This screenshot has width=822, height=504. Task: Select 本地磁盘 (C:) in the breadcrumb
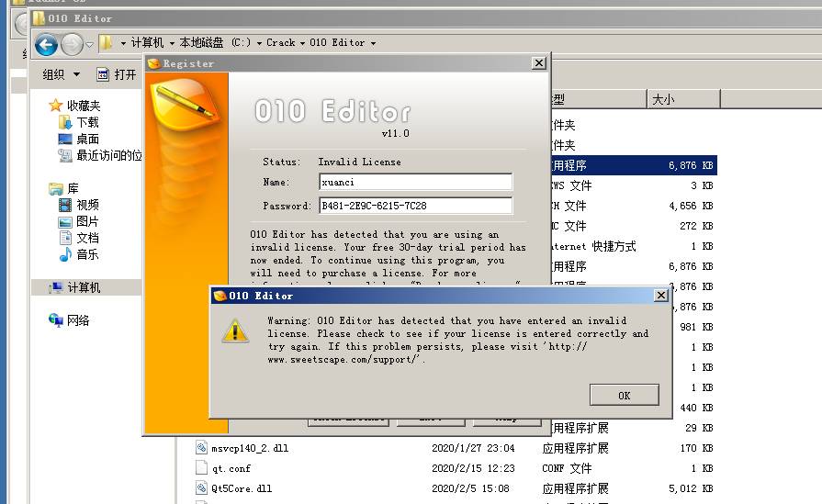(x=215, y=42)
